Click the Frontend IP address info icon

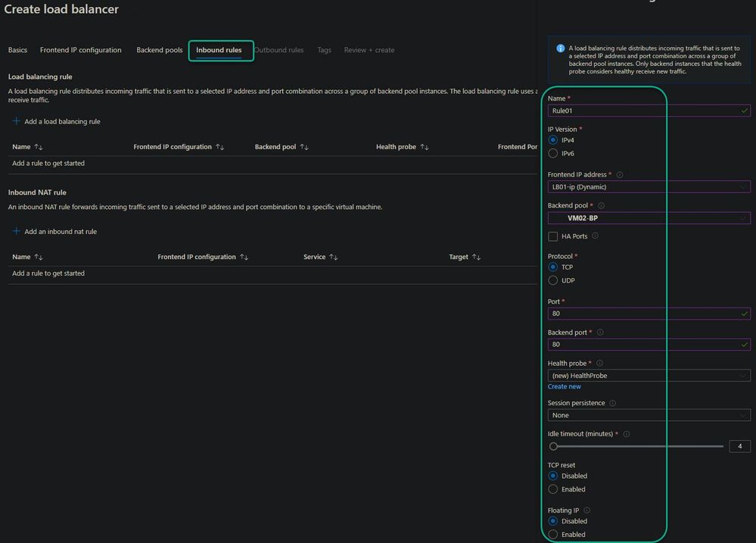[620, 175]
